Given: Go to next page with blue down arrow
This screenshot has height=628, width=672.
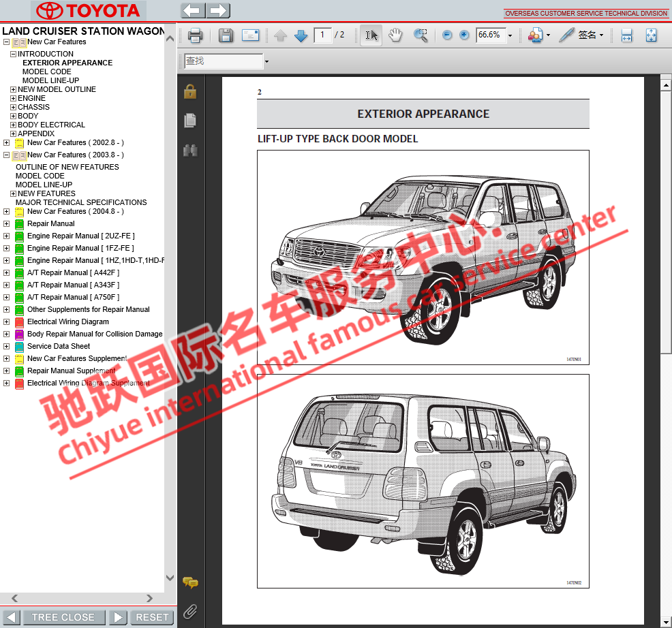Looking at the screenshot, I should coord(301,35).
